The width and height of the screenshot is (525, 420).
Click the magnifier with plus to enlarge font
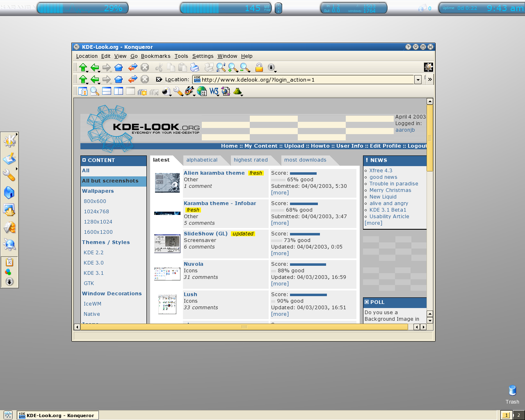point(233,67)
